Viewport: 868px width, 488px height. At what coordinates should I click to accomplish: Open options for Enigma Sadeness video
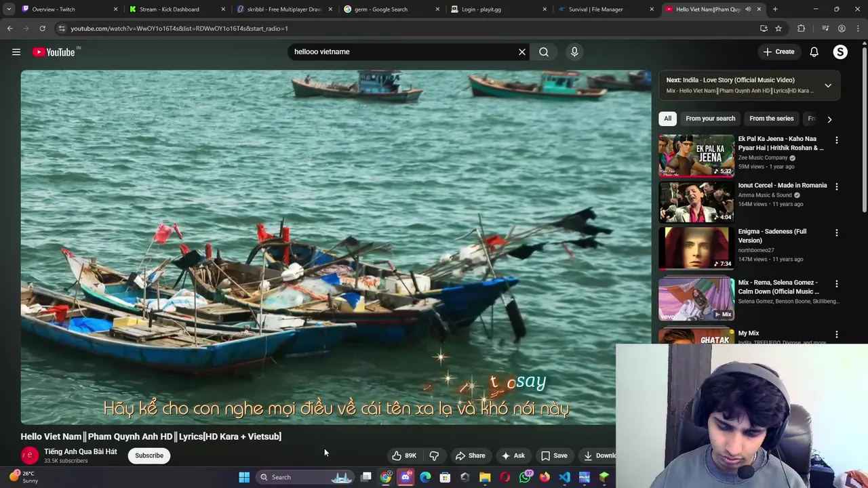coord(837,232)
